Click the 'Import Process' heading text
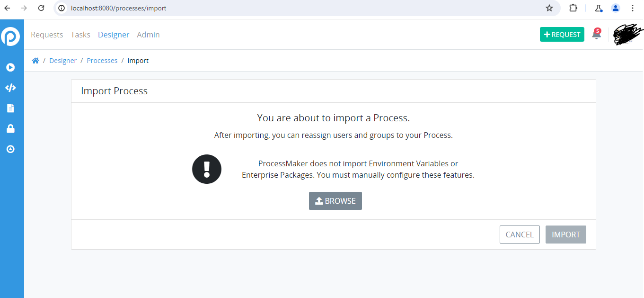The width and height of the screenshot is (644, 298). point(114,91)
